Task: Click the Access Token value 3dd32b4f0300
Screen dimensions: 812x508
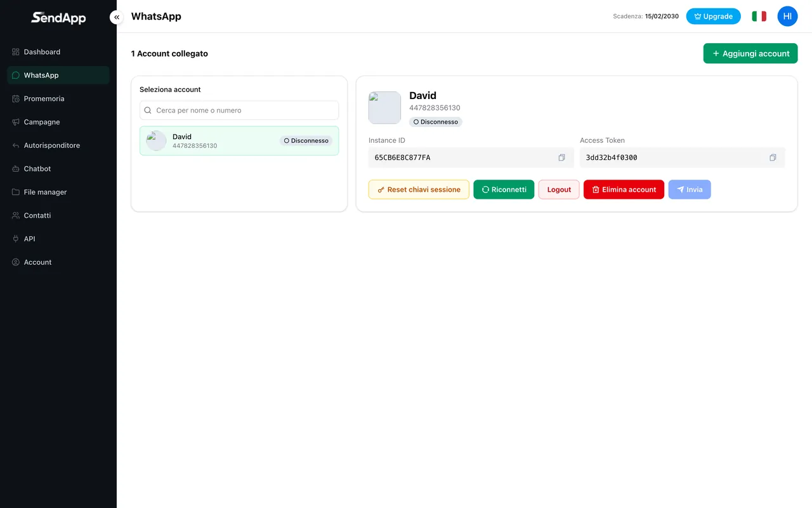Action: pyautogui.click(x=612, y=157)
